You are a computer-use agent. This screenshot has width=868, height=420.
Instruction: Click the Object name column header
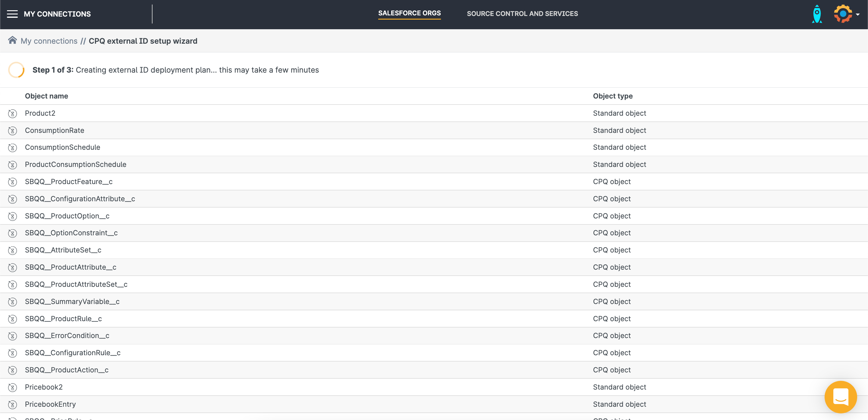coord(46,96)
